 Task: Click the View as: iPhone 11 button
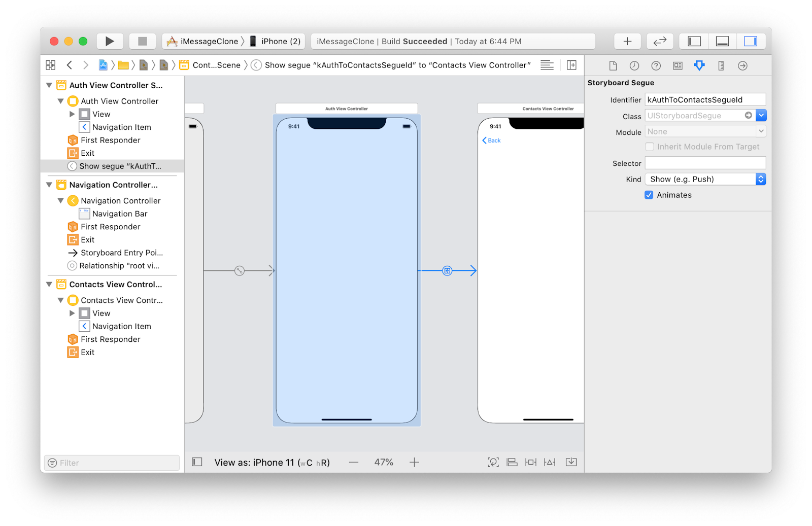click(x=272, y=462)
